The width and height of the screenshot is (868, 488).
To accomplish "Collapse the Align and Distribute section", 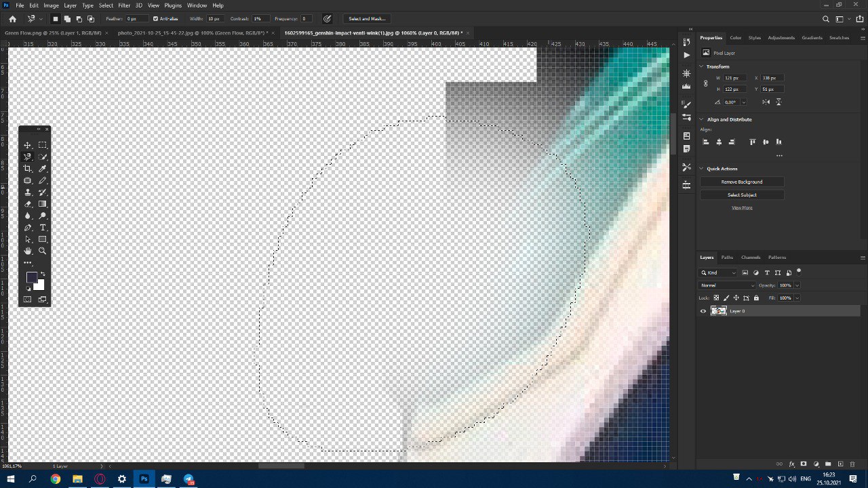I will 703,119.
